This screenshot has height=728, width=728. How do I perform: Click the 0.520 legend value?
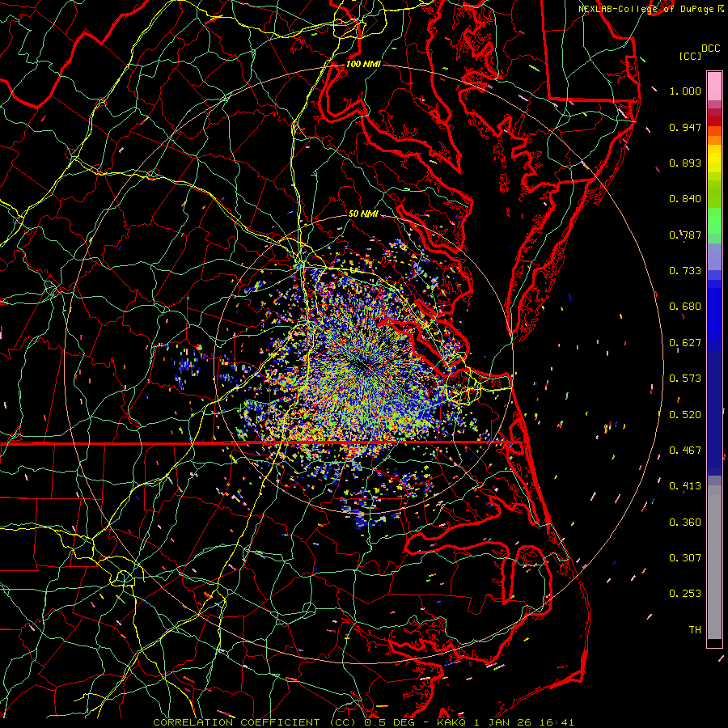click(685, 415)
